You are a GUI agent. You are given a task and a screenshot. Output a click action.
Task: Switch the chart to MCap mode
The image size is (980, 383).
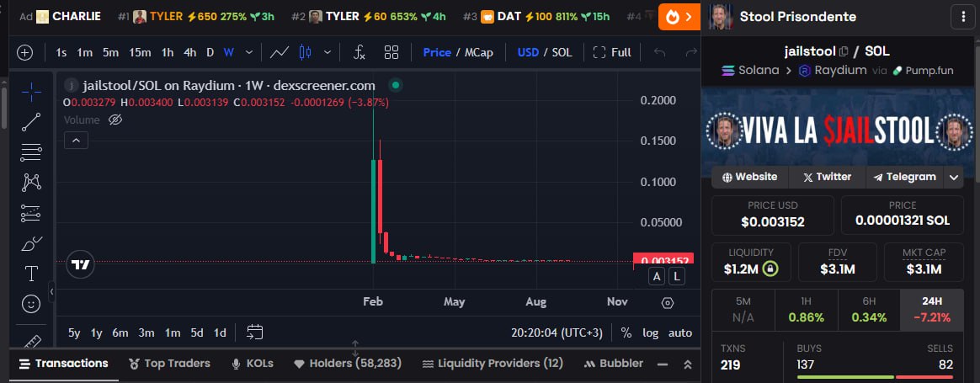(x=479, y=52)
